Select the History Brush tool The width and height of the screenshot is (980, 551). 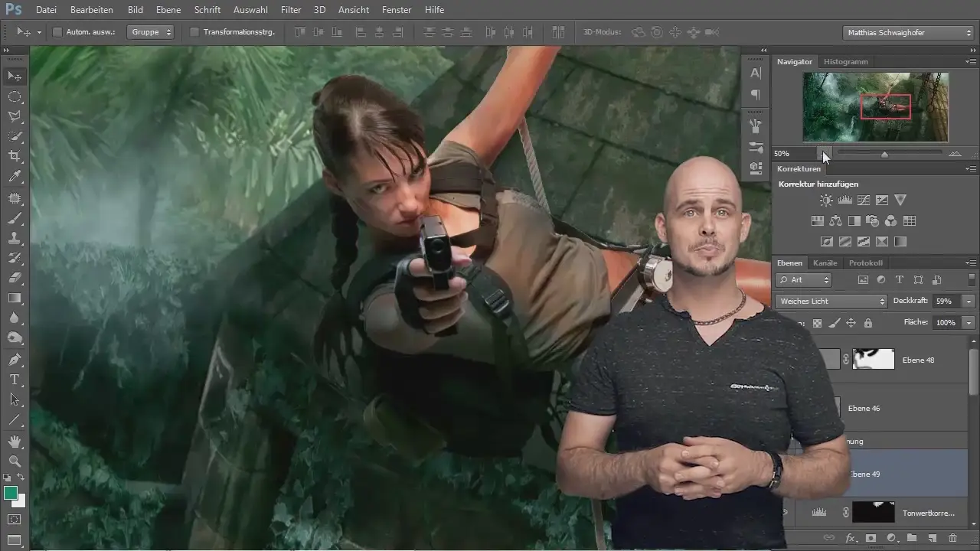15,258
